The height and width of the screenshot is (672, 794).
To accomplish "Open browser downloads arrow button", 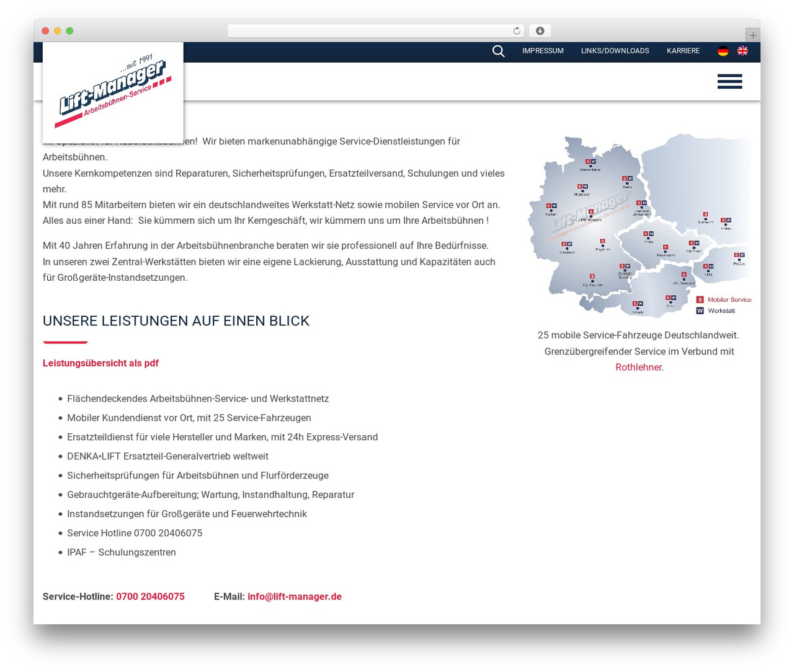I will pos(540,31).
